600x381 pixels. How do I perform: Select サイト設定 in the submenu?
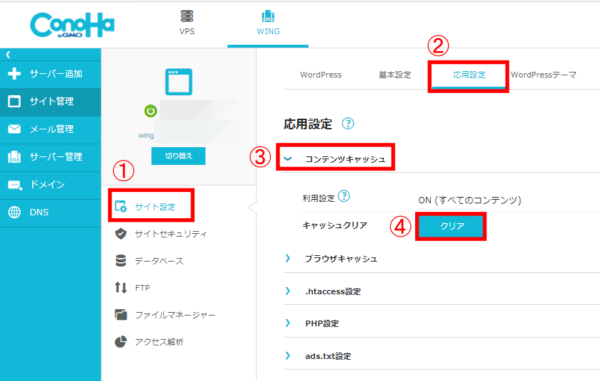point(155,207)
